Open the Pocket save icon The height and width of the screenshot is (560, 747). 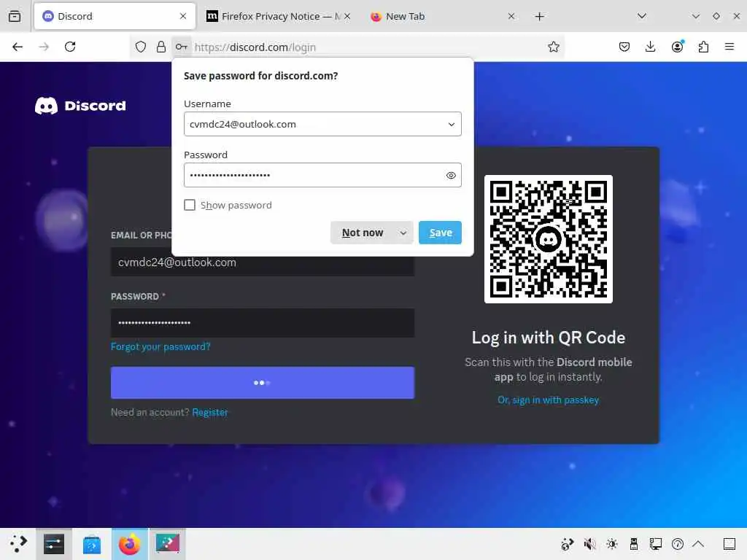point(624,47)
